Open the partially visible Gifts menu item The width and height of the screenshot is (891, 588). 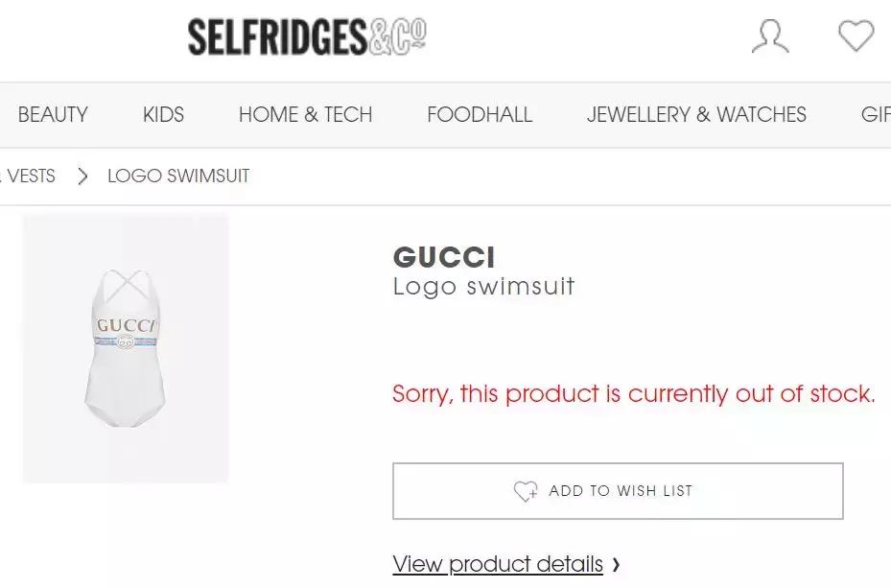875,115
